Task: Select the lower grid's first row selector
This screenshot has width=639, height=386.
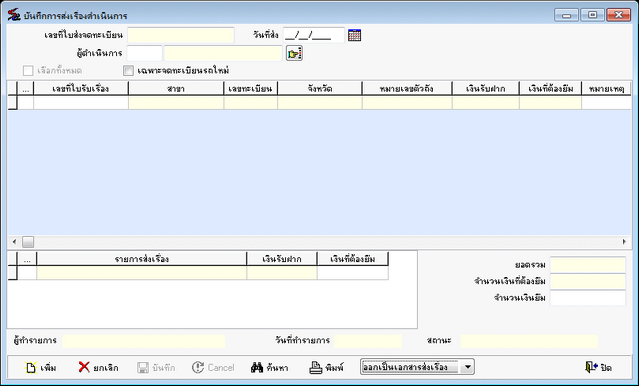Action: (x=13, y=273)
